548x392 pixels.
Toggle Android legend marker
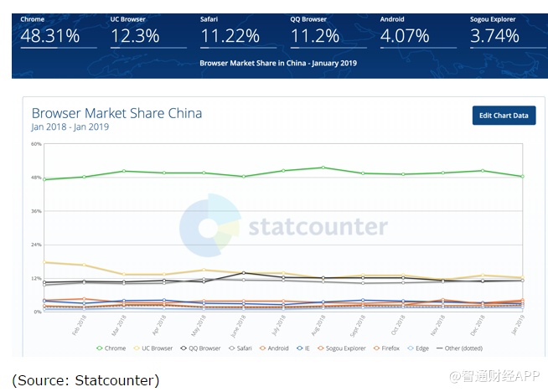point(277,348)
